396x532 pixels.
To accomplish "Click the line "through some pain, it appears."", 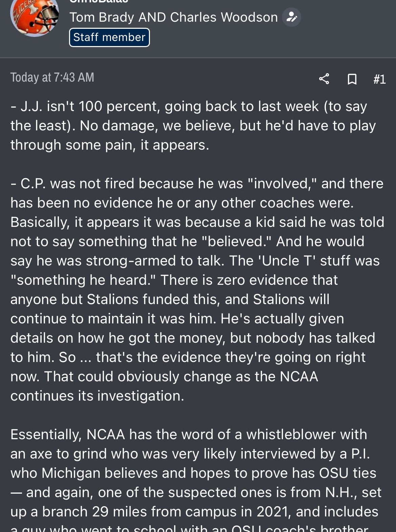I will point(110,145).
